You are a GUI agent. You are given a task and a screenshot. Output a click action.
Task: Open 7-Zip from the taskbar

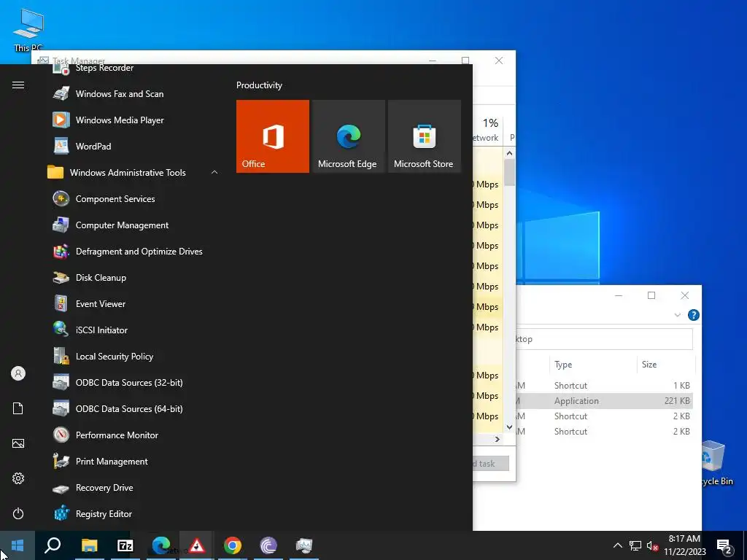[x=125, y=545]
